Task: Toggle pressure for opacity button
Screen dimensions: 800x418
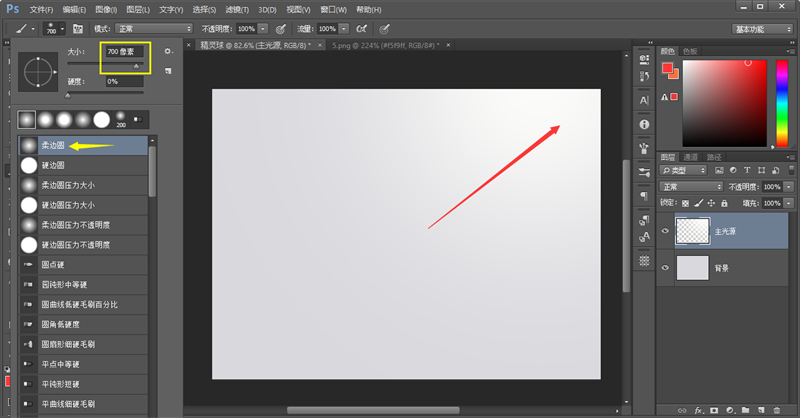Action: tap(279, 29)
